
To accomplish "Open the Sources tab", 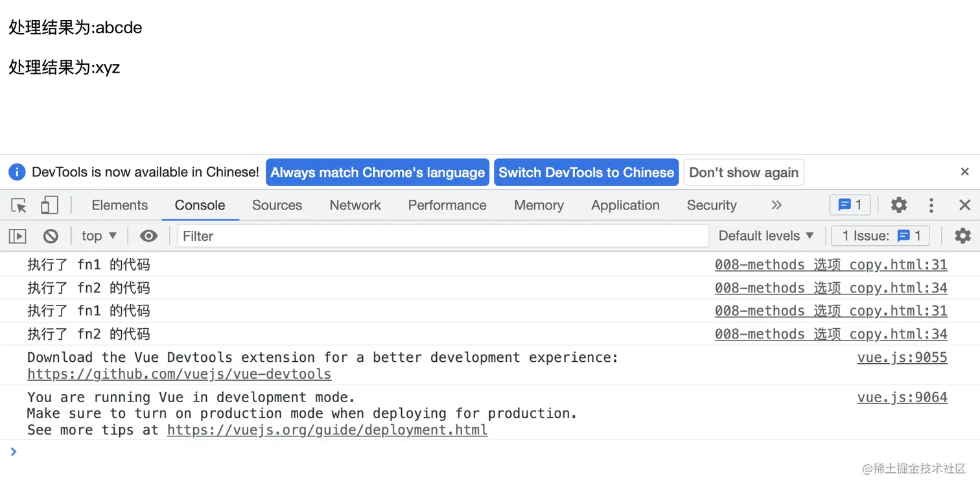I will tap(277, 206).
